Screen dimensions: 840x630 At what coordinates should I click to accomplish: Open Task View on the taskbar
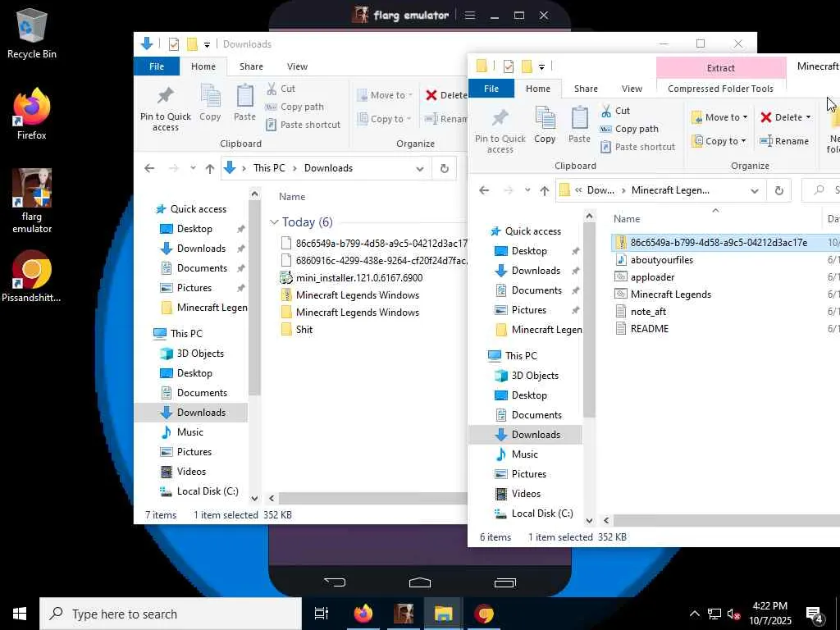322,614
